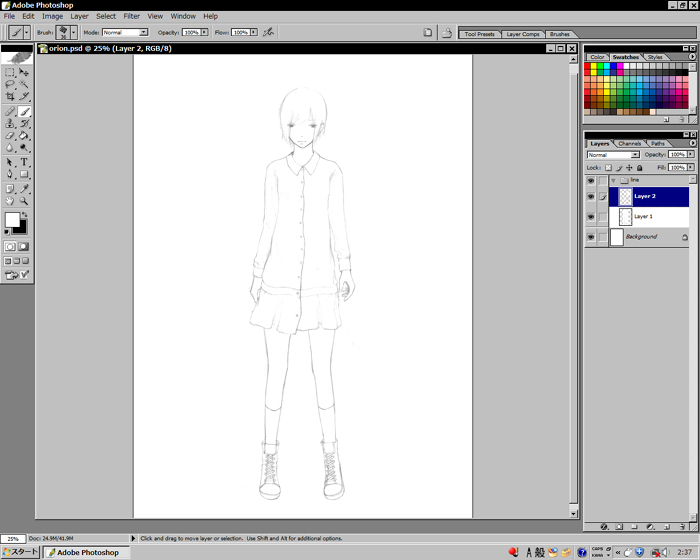Select the Eyedropper tool
This screenshot has width=700, height=560.
click(x=24, y=188)
